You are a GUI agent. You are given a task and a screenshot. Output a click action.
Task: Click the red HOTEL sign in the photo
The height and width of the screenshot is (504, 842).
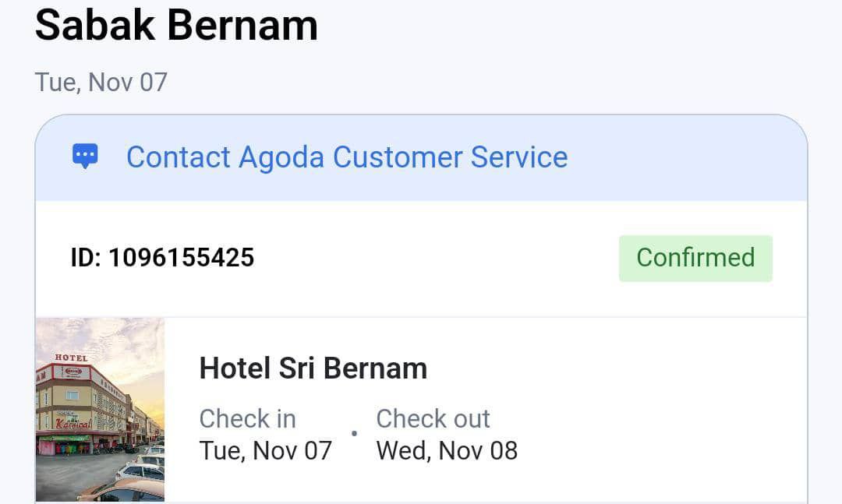tap(71, 358)
